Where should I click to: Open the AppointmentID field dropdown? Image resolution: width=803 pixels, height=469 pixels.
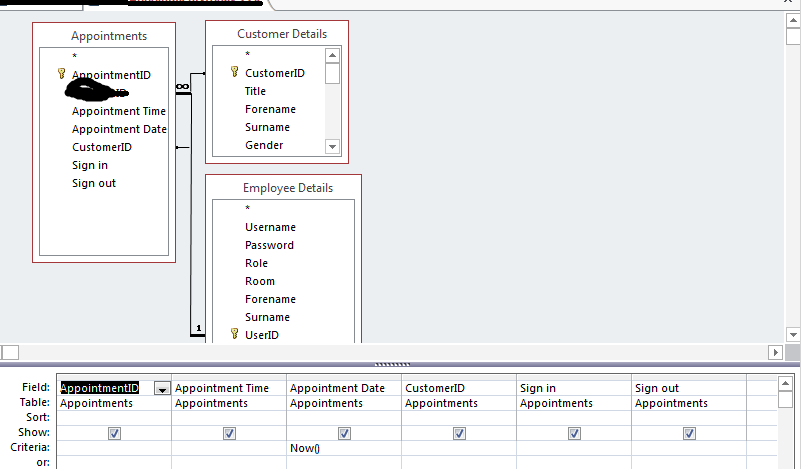coord(161,388)
